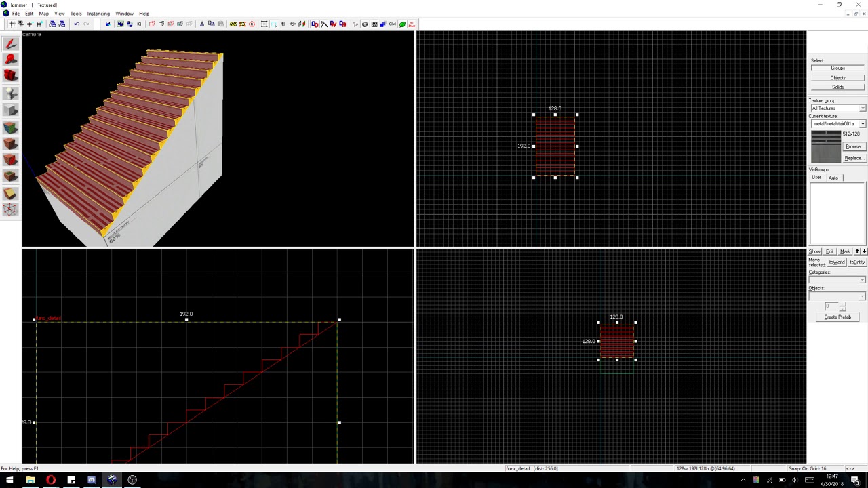Select the Selection (red arrow) tool
Viewport: 868px width, 488px height.
(10, 44)
